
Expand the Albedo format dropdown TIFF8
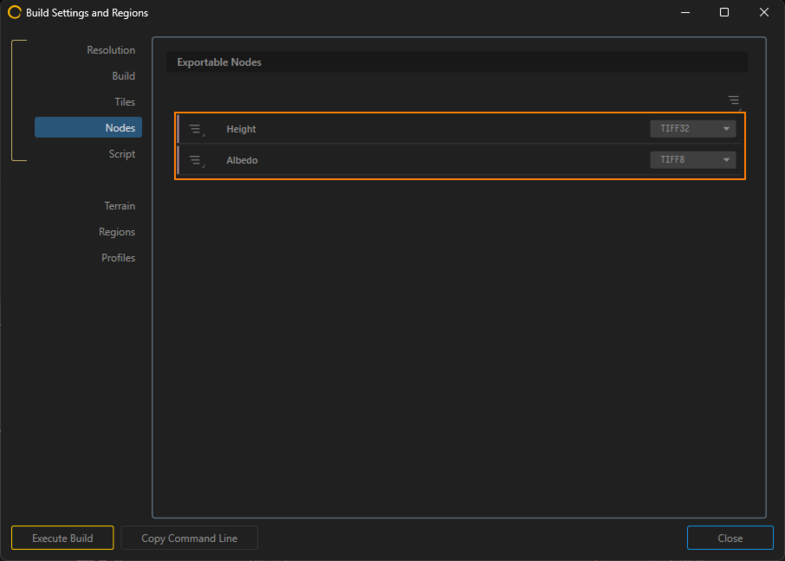(x=693, y=160)
